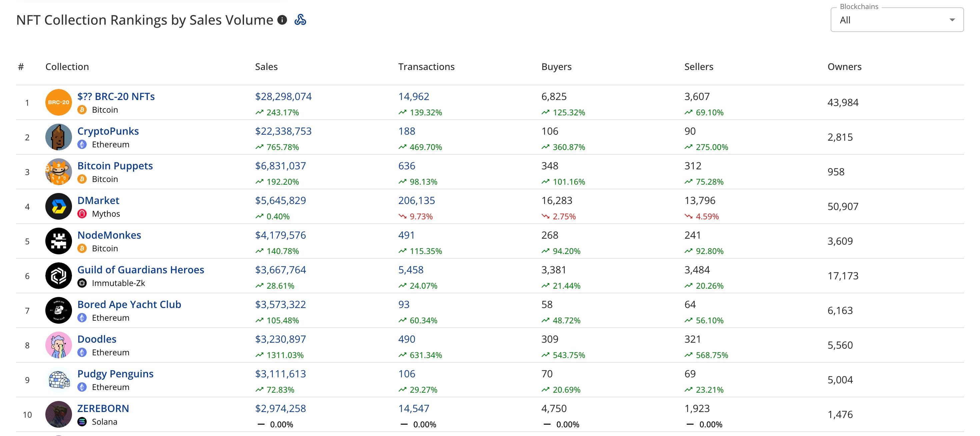This screenshot has width=980, height=436.
Task: Open the Blockchains dropdown
Action: (890, 20)
